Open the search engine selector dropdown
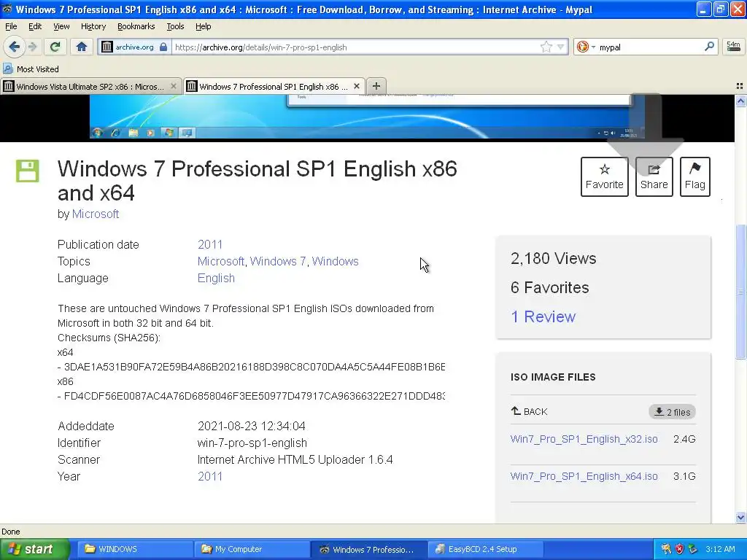The image size is (747, 560). (593, 47)
